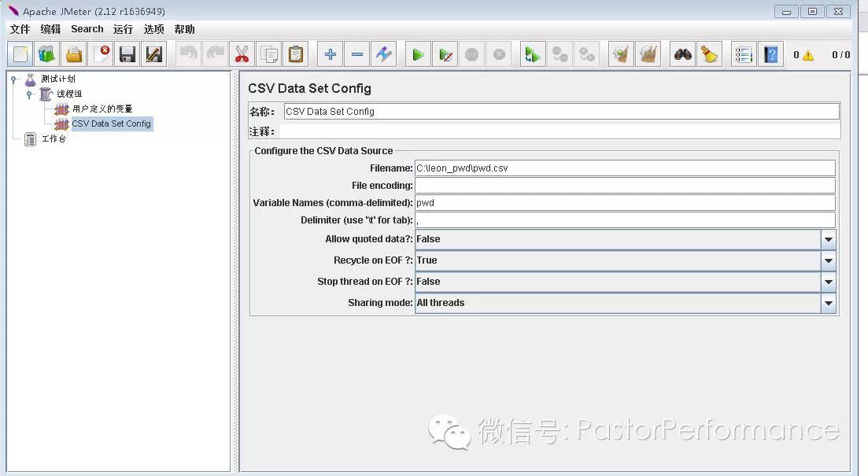The width and height of the screenshot is (868, 476).
Task: Start the test with green play icon
Action: pos(419,54)
